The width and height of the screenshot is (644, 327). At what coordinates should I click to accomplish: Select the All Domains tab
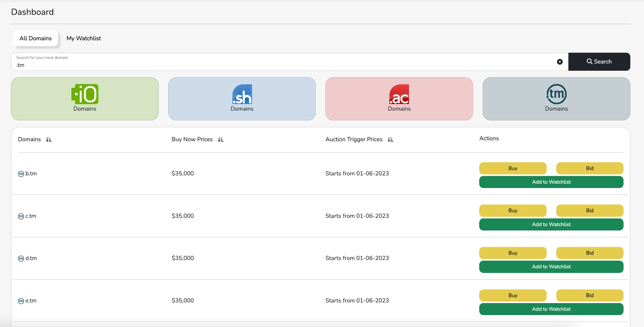36,38
